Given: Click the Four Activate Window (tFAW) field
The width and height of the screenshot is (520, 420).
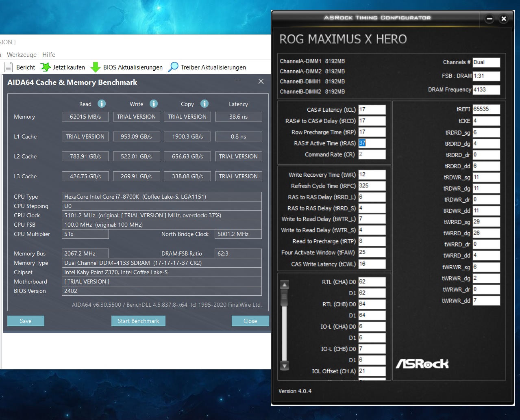Looking at the screenshot, I should [372, 252].
